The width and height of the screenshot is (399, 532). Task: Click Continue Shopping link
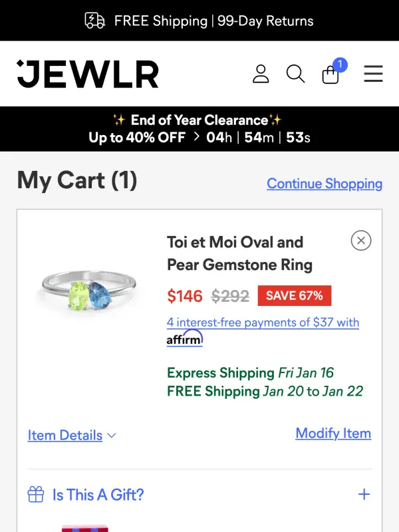point(325,184)
